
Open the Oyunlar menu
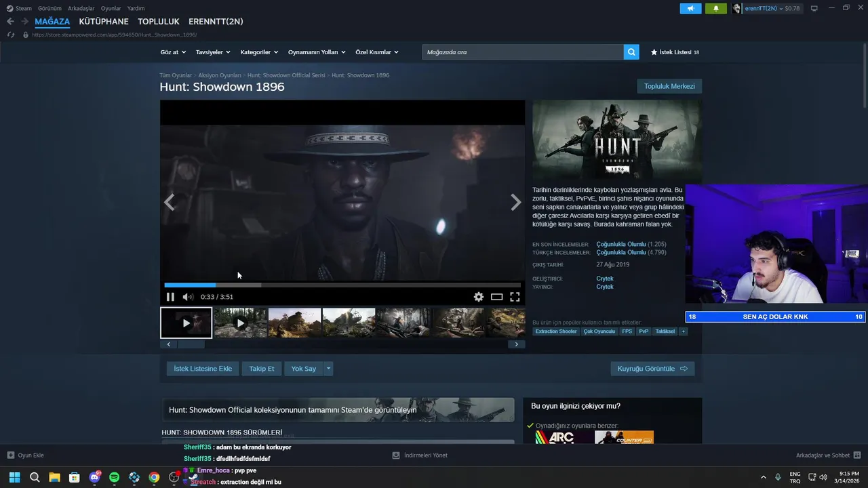[x=111, y=8]
